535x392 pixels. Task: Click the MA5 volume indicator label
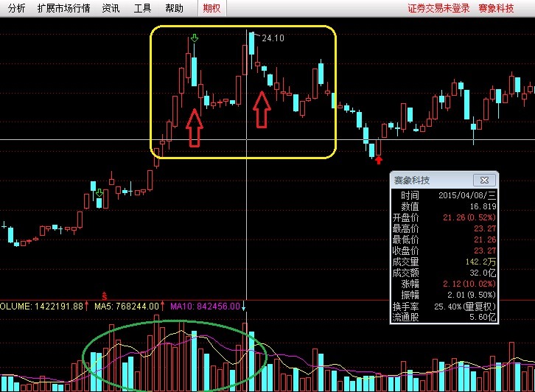[127, 306]
